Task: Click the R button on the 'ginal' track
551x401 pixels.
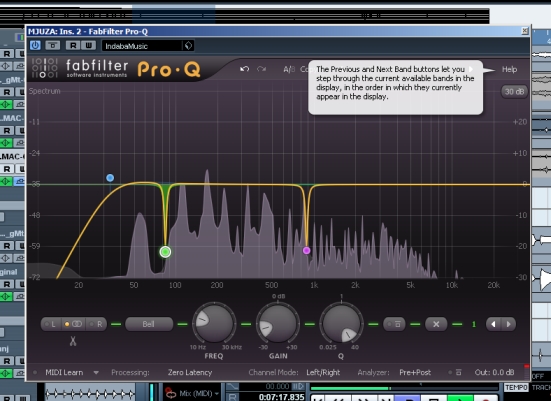Action: point(7,284)
